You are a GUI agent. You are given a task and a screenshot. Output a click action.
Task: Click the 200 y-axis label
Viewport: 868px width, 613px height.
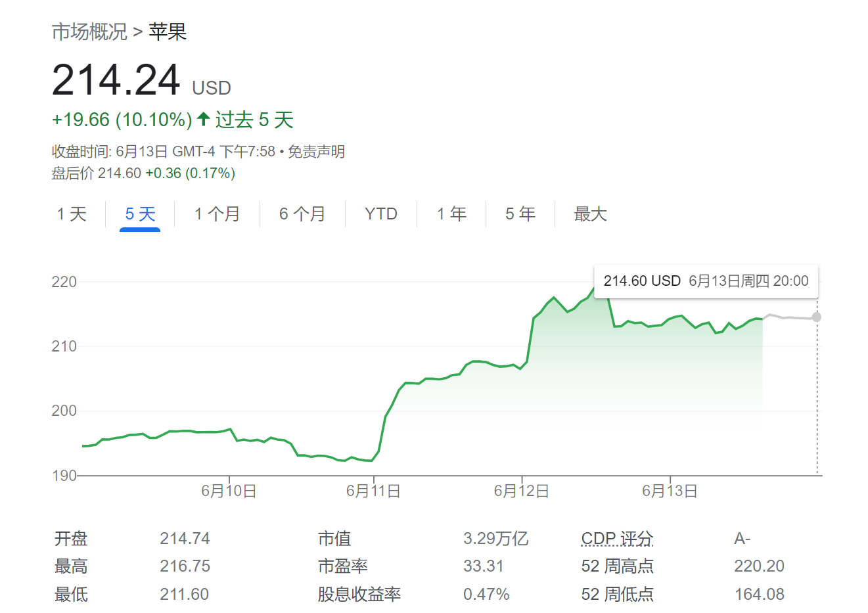point(64,411)
